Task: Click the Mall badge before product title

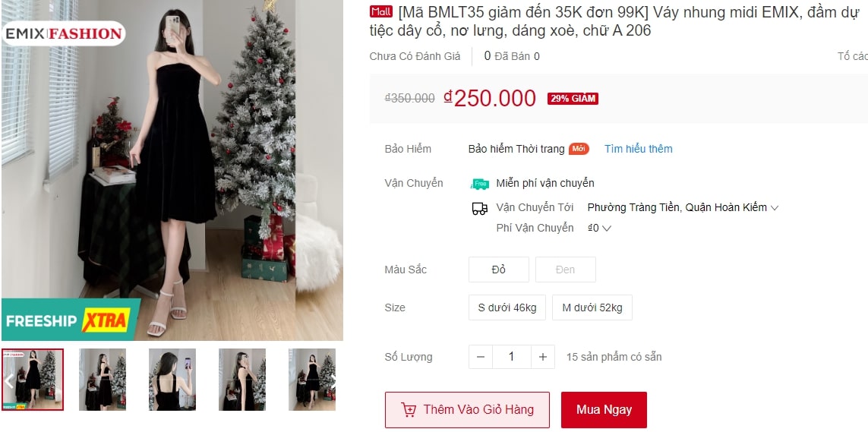Action: pos(381,12)
